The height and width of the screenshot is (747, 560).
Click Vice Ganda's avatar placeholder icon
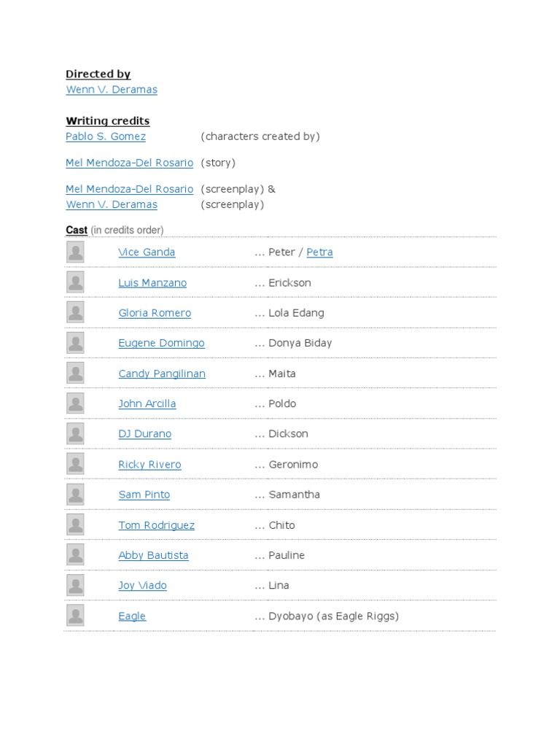75,252
